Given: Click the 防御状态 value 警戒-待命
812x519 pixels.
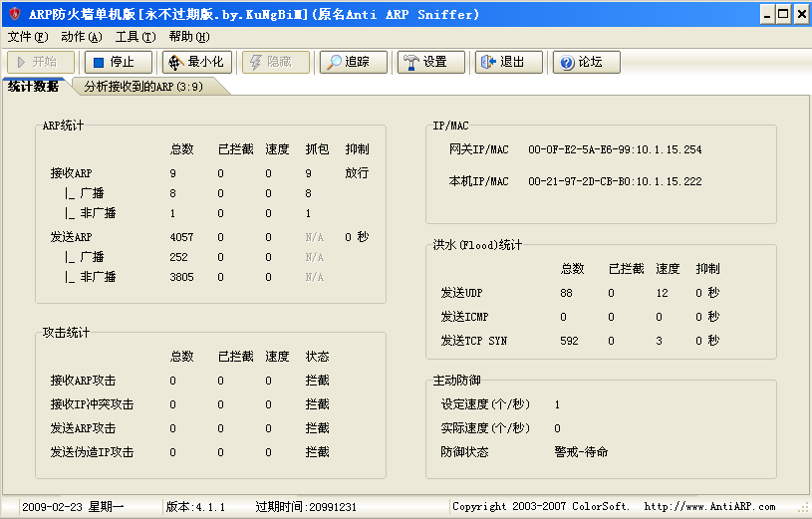Looking at the screenshot, I should 581,452.
